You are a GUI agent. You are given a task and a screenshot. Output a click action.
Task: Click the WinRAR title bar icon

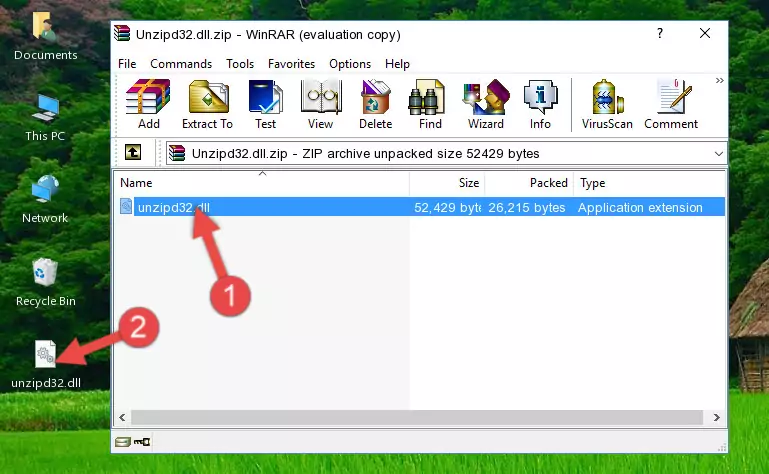122,33
